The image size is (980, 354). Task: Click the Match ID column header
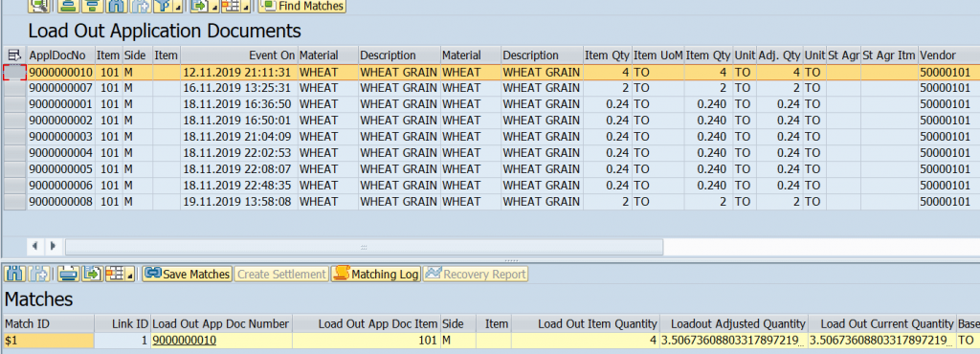48,323
